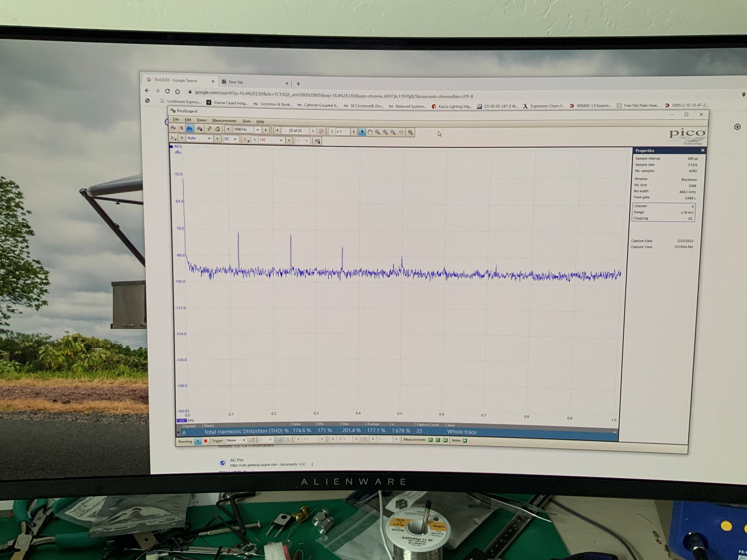747x560 pixels.
Task: Open the Tools menu
Action: pyautogui.click(x=247, y=121)
